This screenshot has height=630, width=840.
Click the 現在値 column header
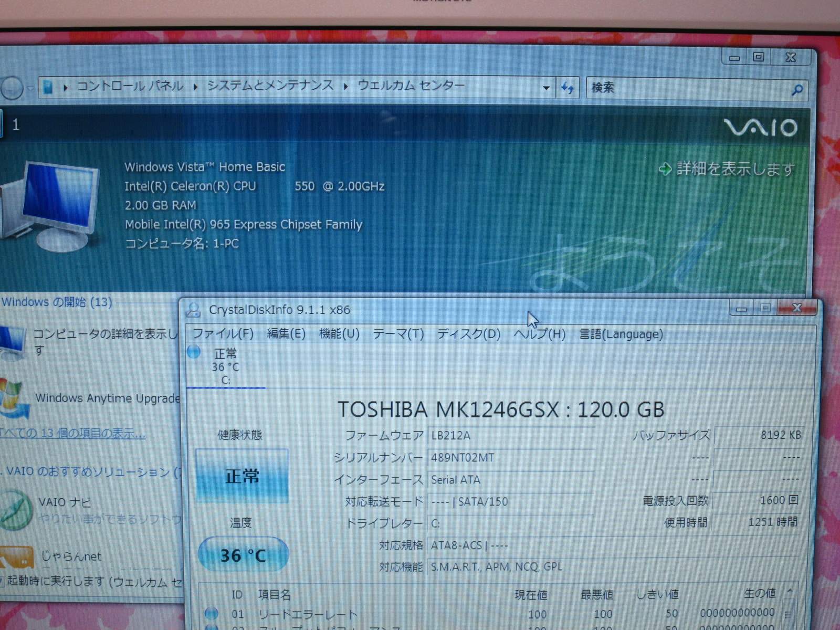point(531,594)
